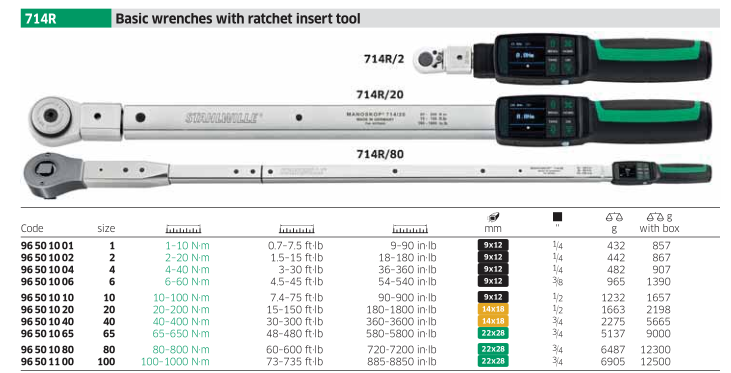Click the '100-1000 N·m' range value
731x373 pixels.
(175, 362)
